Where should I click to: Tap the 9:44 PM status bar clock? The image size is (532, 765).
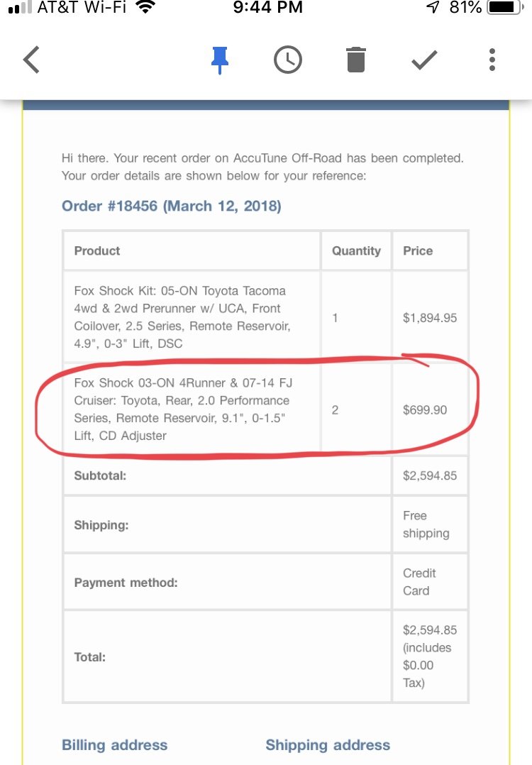[267, 7]
